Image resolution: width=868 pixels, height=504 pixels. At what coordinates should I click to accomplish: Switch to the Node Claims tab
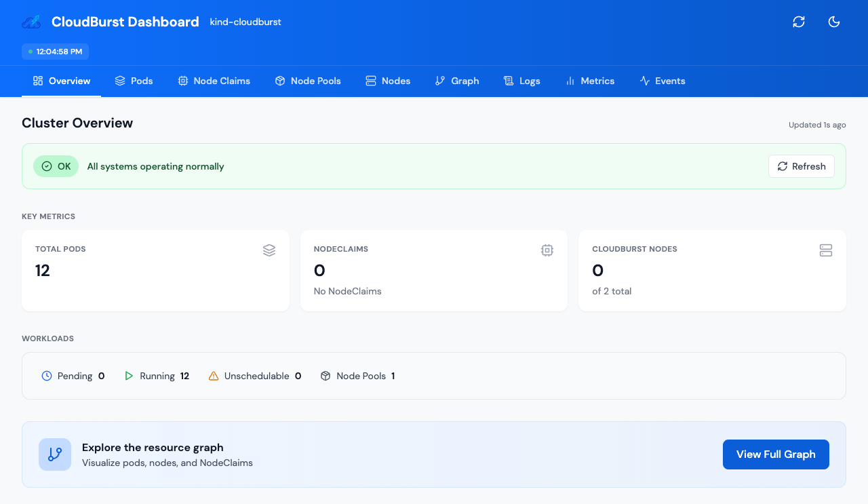[214, 81]
